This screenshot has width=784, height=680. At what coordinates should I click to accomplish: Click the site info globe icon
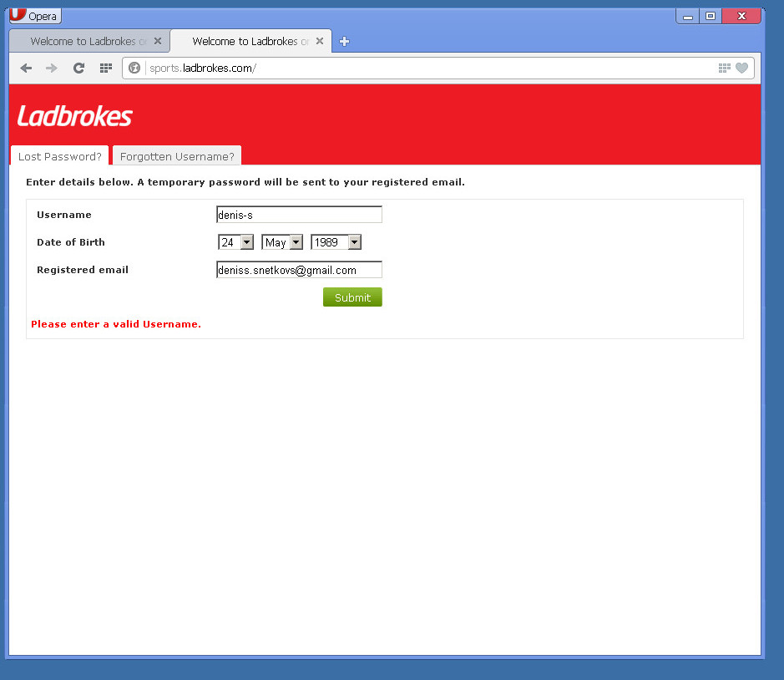coord(134,68)
